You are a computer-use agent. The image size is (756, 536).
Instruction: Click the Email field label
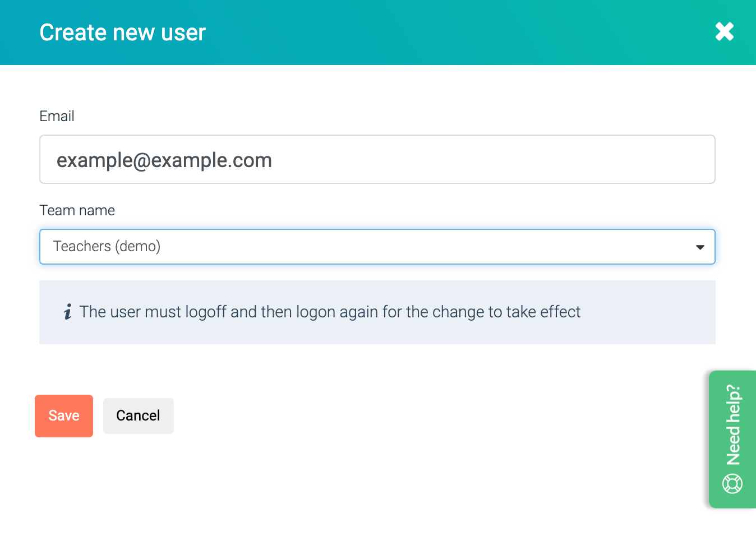57,116
